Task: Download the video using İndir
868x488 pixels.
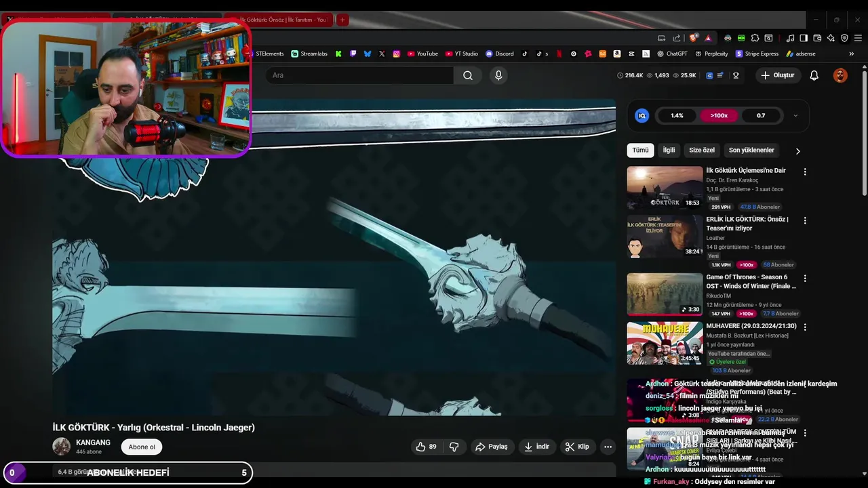Action: point(537,447)
